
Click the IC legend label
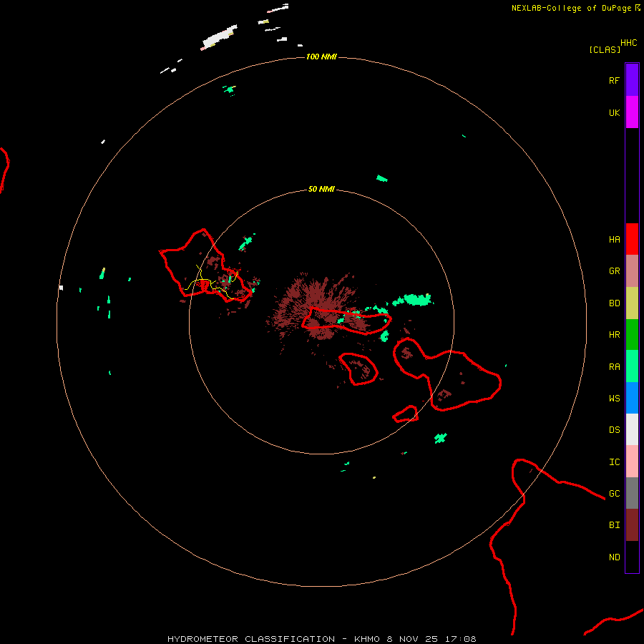614,462
